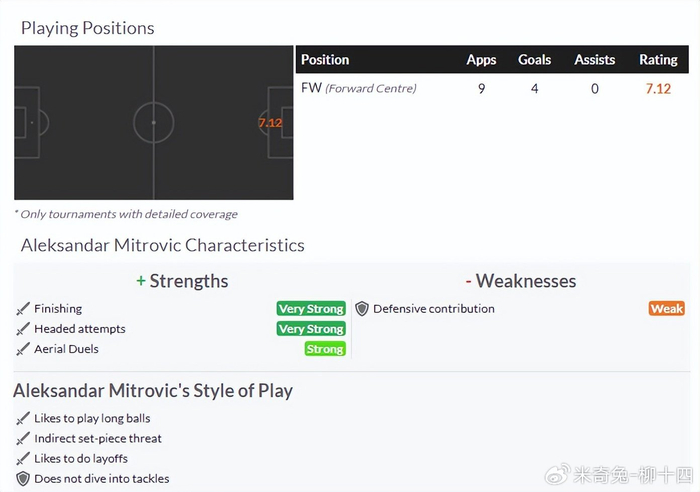This screenshot has width=700, height=492.
Task: Click the Position column header
Action: 325,60
